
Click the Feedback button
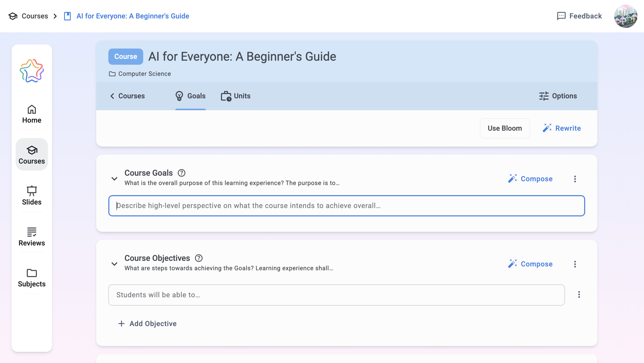(x=579, y=16)
